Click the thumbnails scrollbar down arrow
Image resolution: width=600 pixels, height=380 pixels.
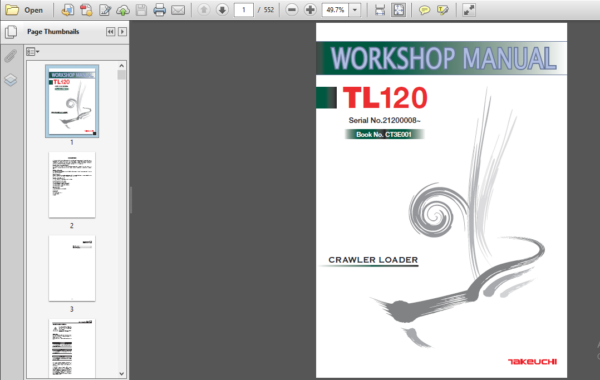121,373
